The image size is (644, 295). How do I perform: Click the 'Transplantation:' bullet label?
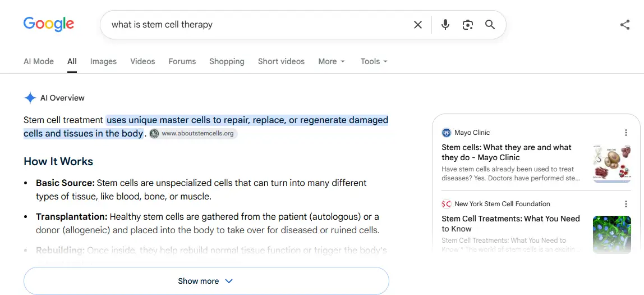click(71, 216)
